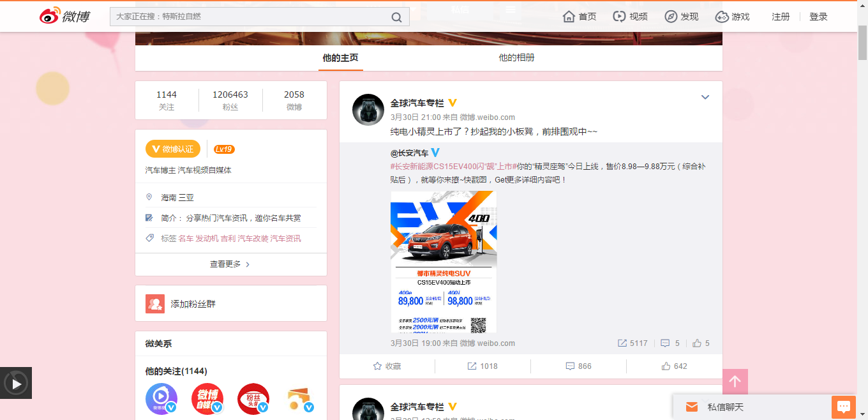Open the fourth orange followed account avatar
868x420 pixels.
[299, 399]
